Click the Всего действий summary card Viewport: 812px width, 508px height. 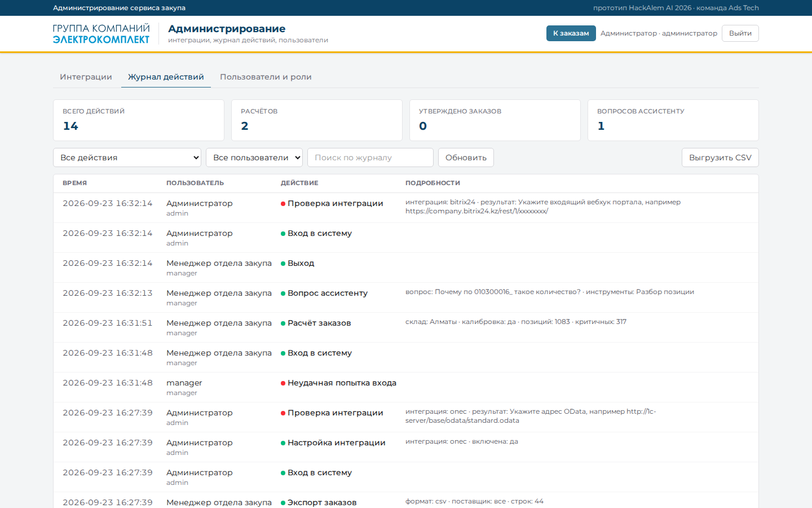pyautogui.click(x=139, y=120)
